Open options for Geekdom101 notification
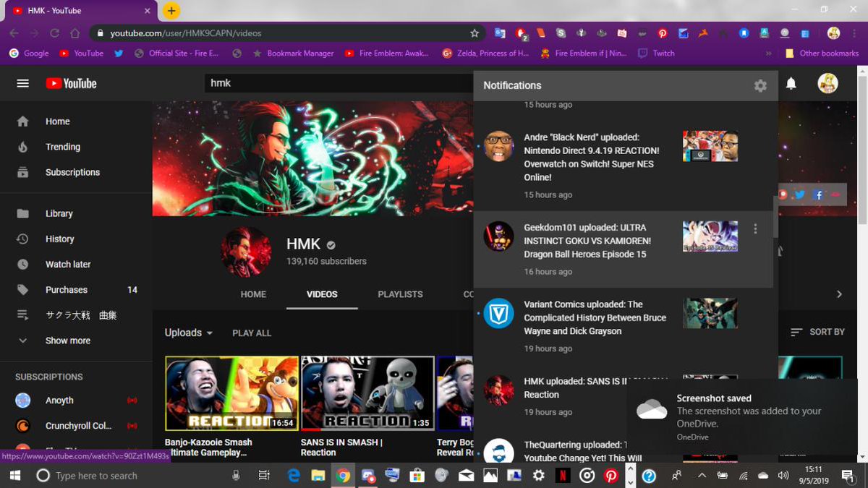Viewport: 868px width, 488px height. click(x=755, y=228)
